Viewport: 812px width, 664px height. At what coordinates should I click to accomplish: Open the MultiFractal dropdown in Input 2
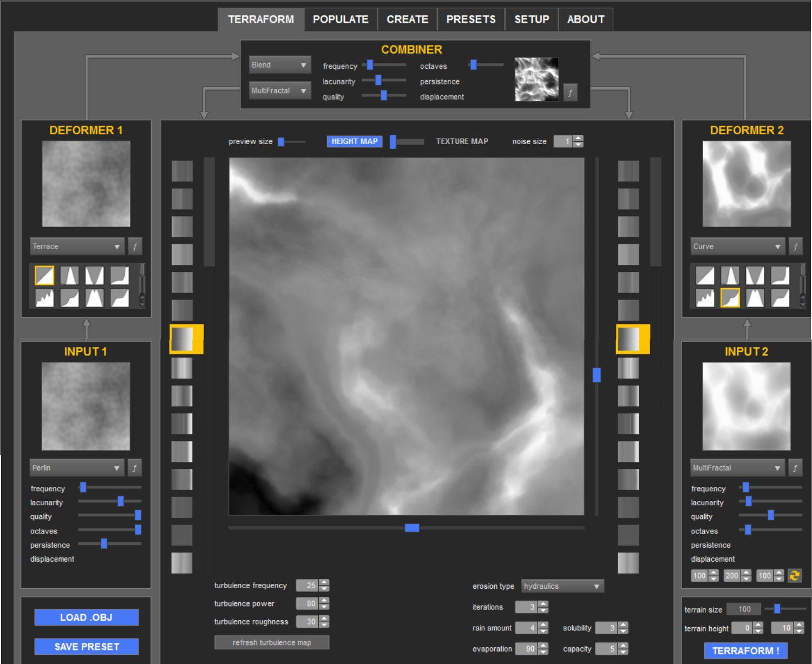[738, 468]
